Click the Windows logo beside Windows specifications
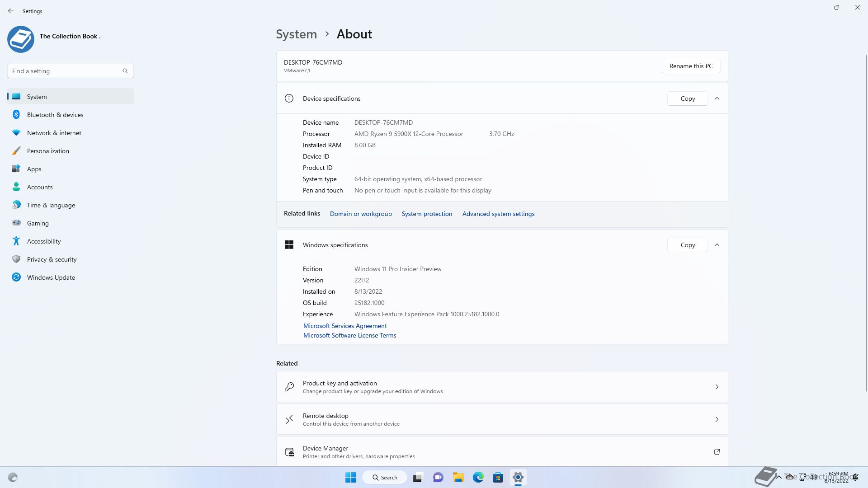 289,245
